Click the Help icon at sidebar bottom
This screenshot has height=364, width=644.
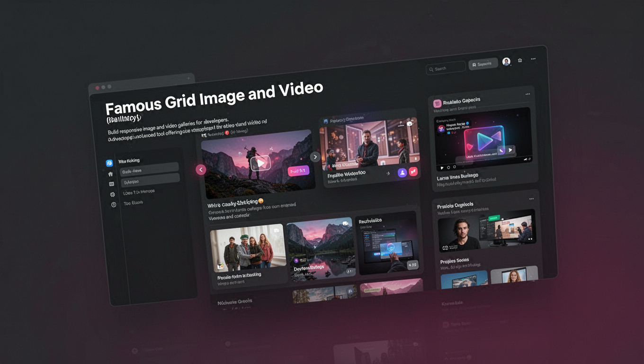[x=114, y=203]
